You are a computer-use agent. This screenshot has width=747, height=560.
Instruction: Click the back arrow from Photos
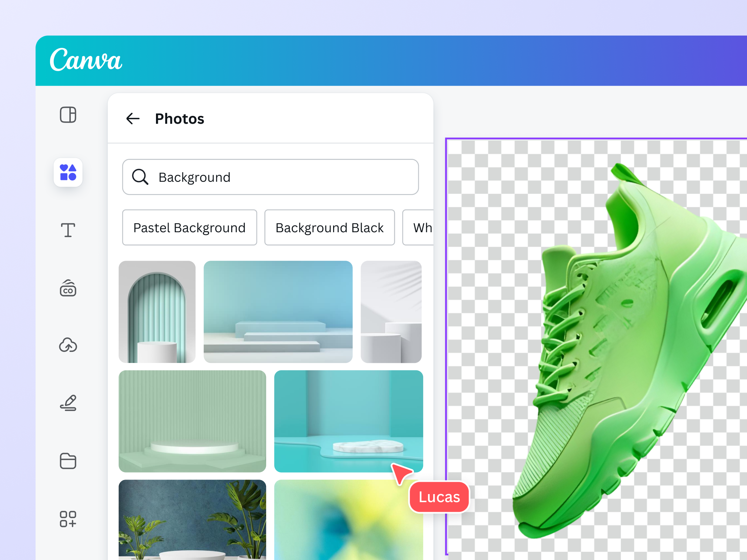133,119
